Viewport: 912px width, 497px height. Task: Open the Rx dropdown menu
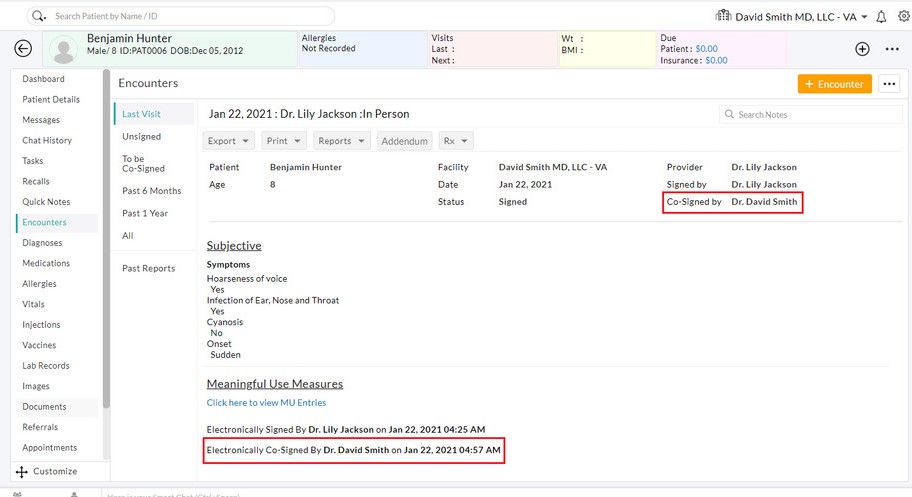coord(455,141)
